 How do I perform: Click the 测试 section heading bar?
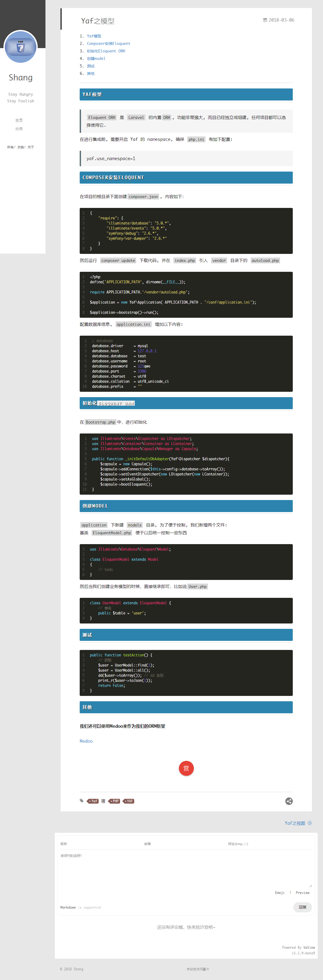click(x=186, y=635)
